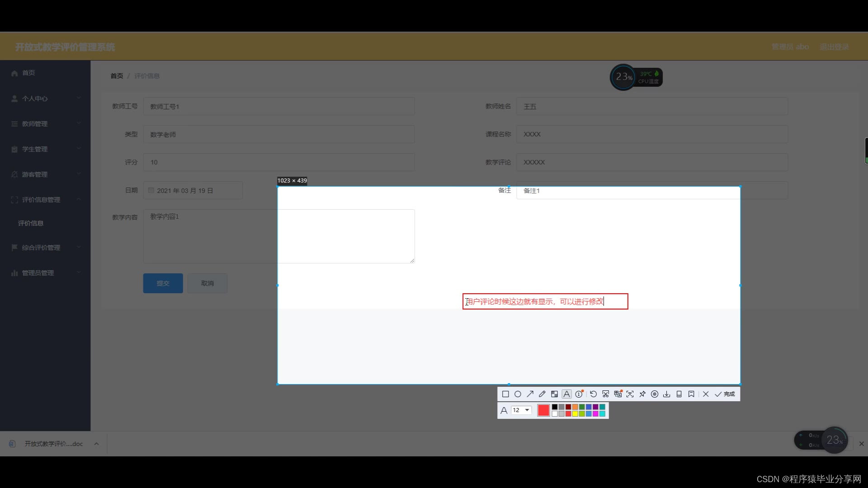Pin the screenshot to screen
Viewport: 868px width, 488px height.
tap(642, 394)
